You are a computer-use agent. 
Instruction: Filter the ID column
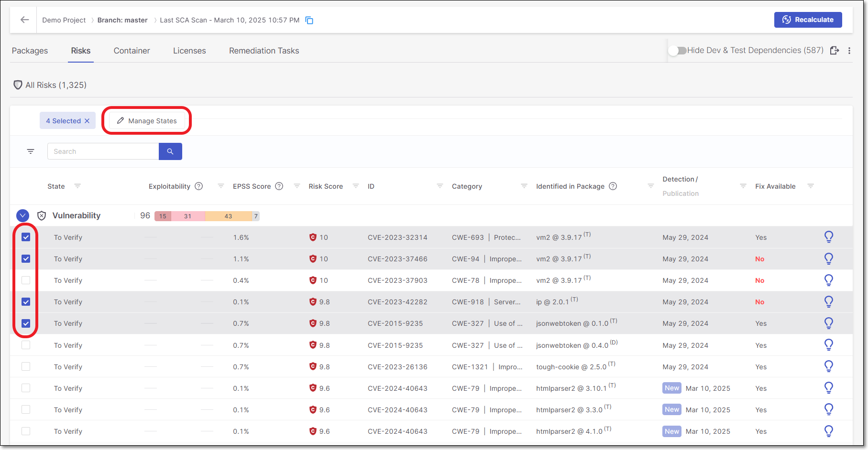point(440,186)
